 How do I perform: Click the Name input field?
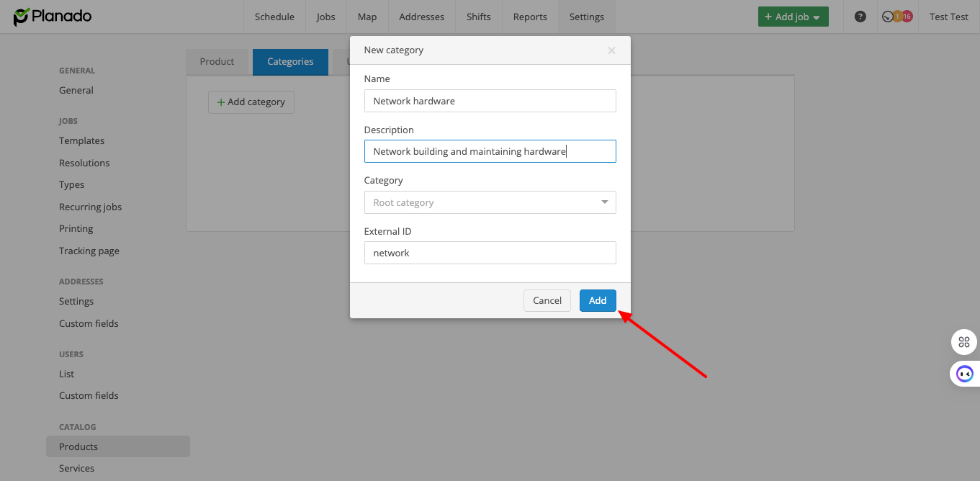[x=490, y=101]
